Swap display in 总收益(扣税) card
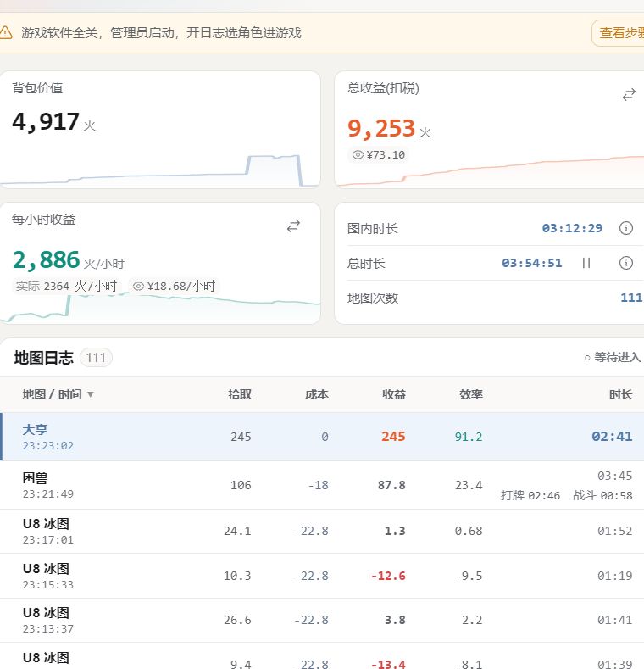The height and width of the screenshot is (669, 644). [x=629, y=95]
